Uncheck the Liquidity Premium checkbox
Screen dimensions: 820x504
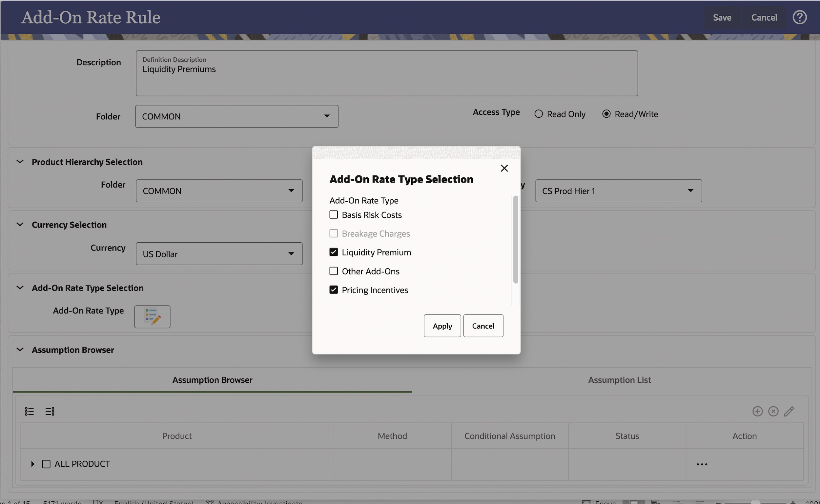pyautogui.click(x=333, y=252)
